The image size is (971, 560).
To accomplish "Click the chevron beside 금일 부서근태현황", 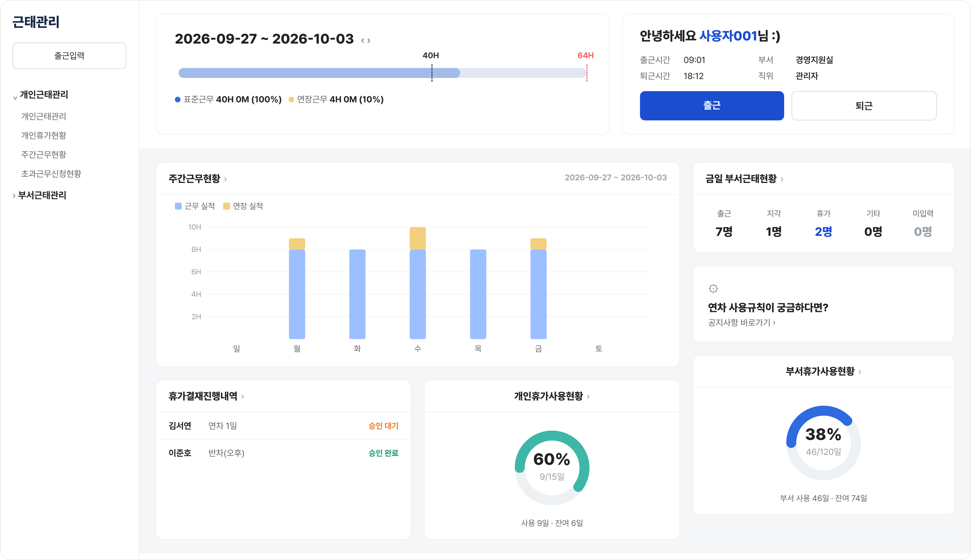I will (782, 179).
